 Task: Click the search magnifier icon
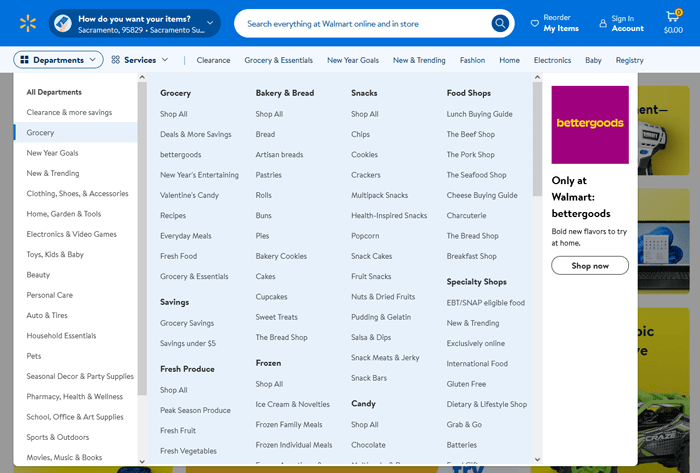coord(500,23)
